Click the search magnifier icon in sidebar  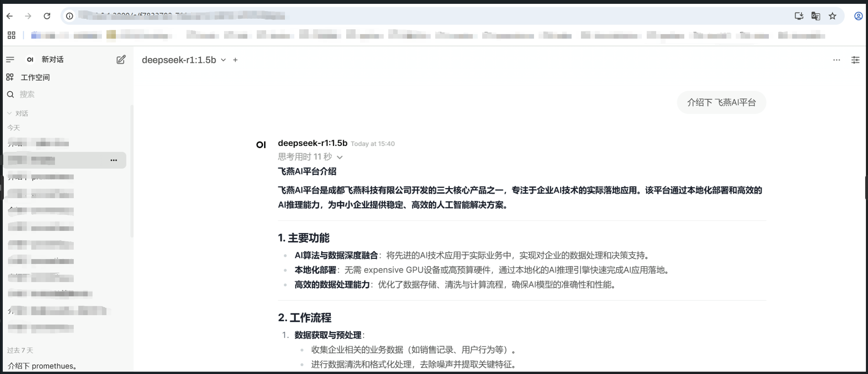[x=10, y=94]
